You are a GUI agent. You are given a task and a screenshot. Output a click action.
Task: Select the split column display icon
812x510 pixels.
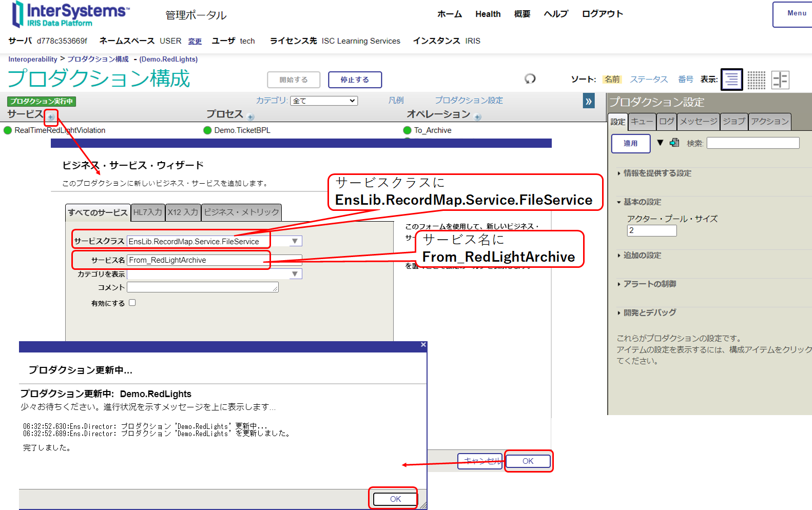point(780,80)
